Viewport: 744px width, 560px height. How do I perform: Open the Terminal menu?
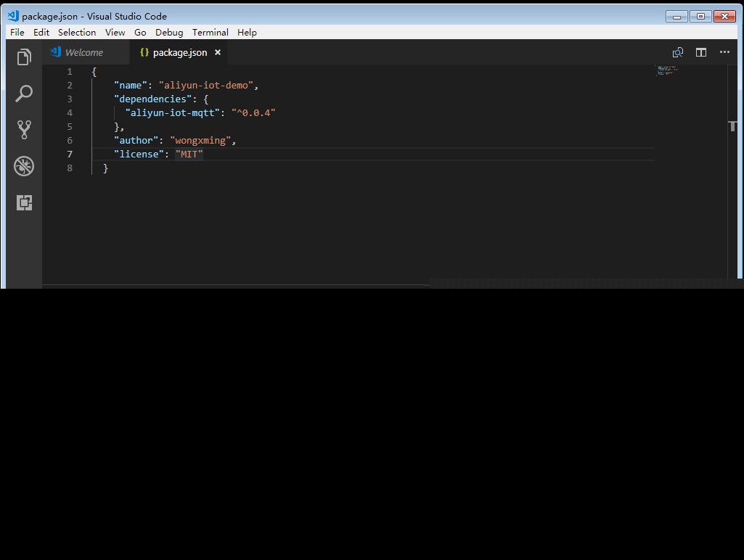point(210,32)
